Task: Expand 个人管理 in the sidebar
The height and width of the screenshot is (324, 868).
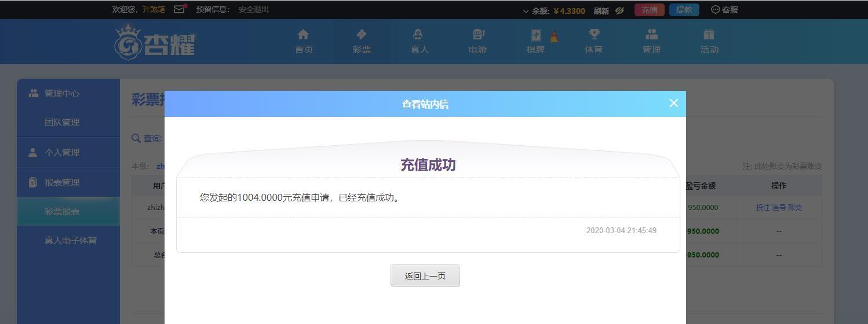Action: [62, 153]
